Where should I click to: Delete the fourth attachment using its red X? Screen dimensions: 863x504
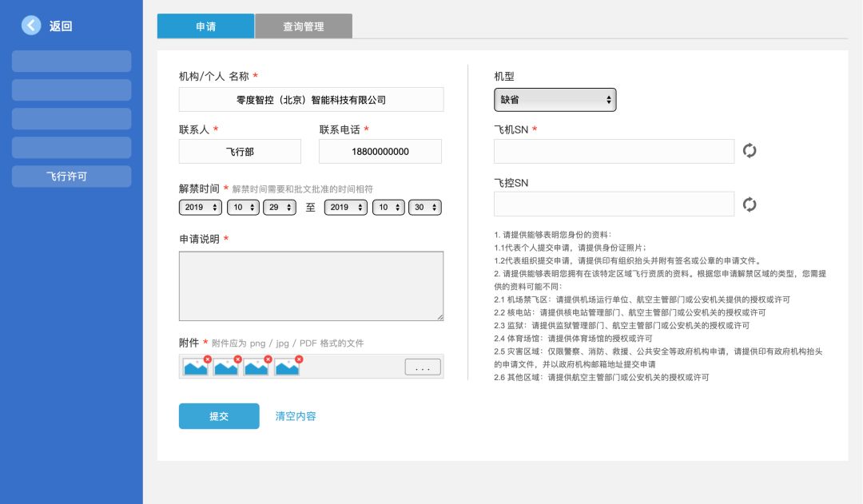(x=299, y=359)
